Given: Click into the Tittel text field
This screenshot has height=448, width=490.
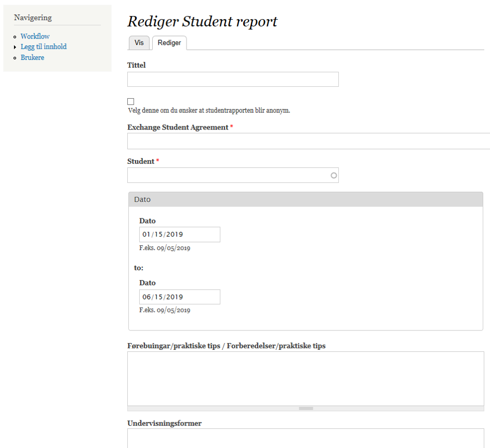Looking at the screenshot, I should pyautogui.click(x=233, y=79).
